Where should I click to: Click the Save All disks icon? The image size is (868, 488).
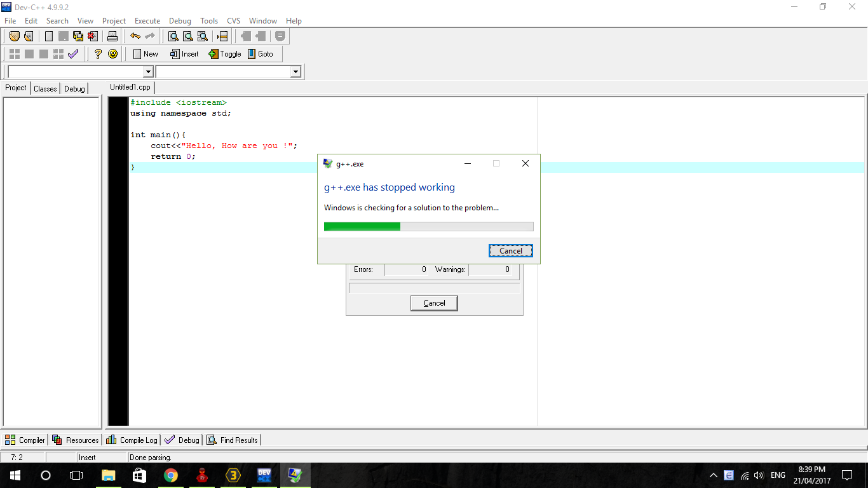[78, 36]
